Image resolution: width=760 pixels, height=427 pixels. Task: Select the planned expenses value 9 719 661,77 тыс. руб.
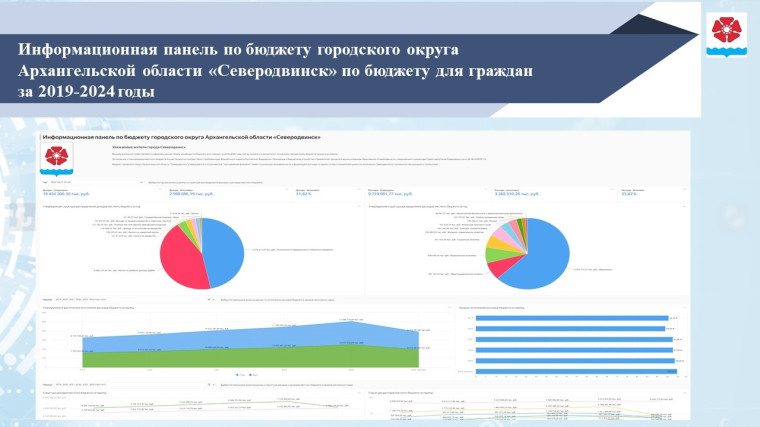tap(390, 194)
